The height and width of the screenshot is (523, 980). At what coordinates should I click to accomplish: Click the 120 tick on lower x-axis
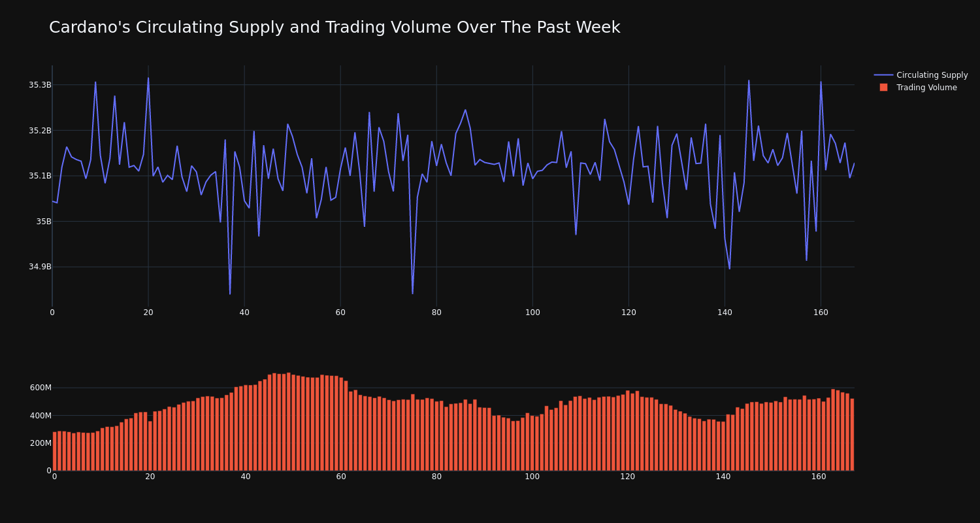(x=628, y=477)
